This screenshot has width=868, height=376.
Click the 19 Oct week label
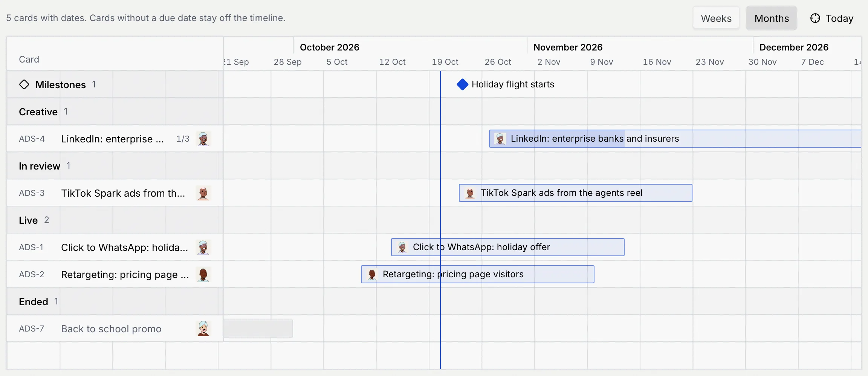coord(445,62)
